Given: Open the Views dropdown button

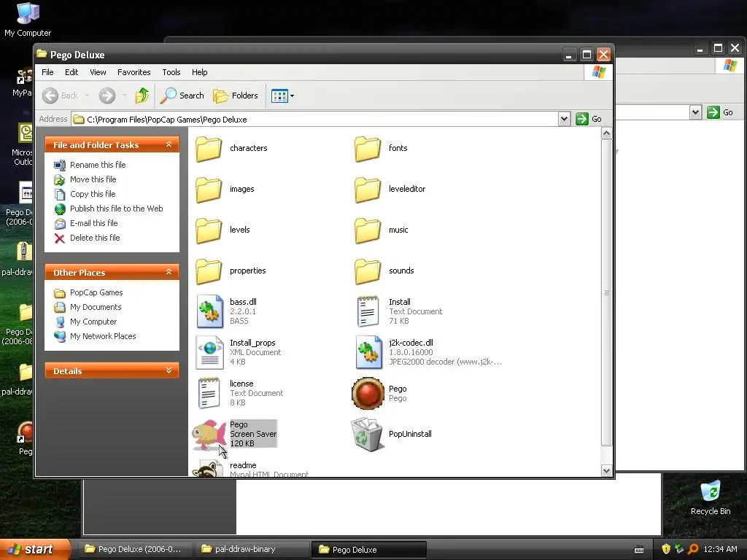Looking at the screenshot, I should point(282,96).
